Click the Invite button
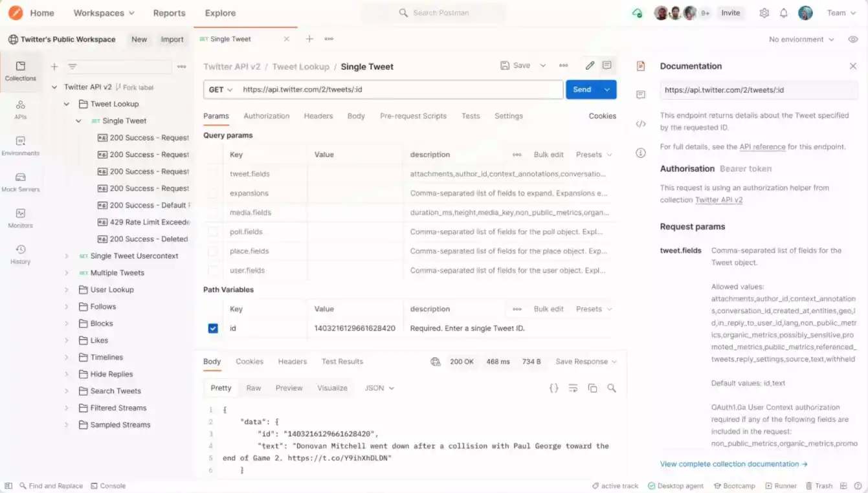 click(x=731, y=13)
